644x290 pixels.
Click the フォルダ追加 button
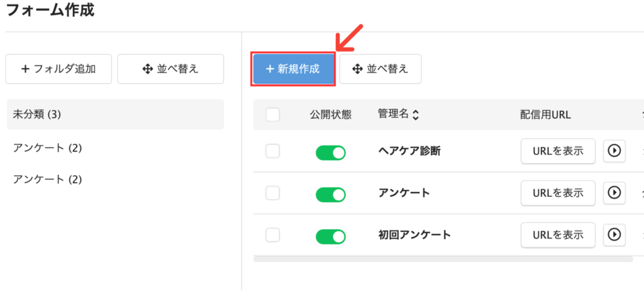pyautogui.click(x=58, y=69)
